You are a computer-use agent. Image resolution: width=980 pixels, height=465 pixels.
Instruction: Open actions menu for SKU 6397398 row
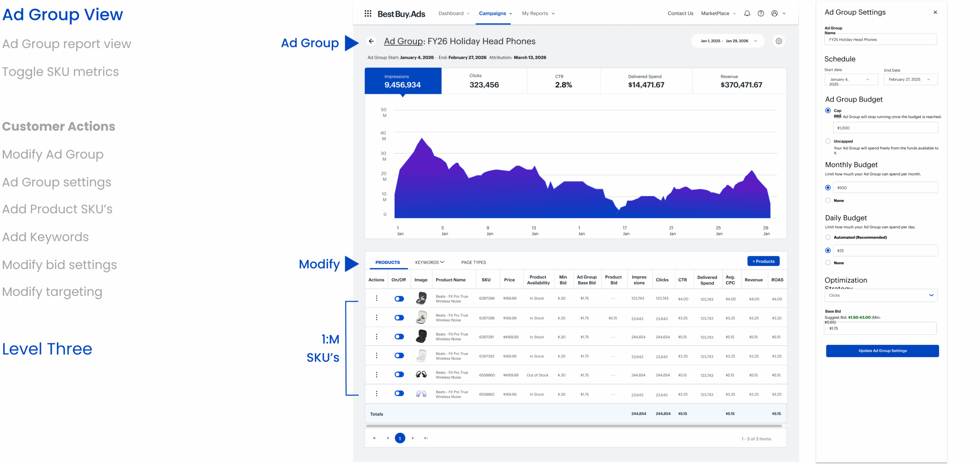click(376, 317)
